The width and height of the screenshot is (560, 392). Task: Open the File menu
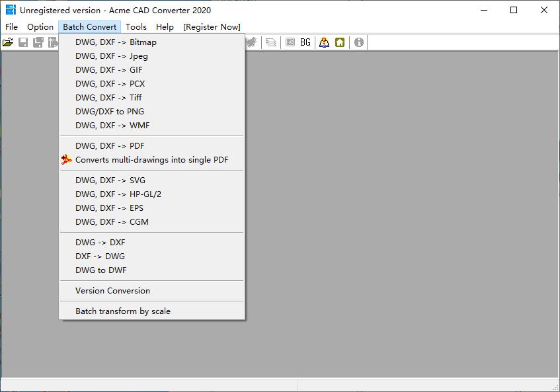pos(11,27)
